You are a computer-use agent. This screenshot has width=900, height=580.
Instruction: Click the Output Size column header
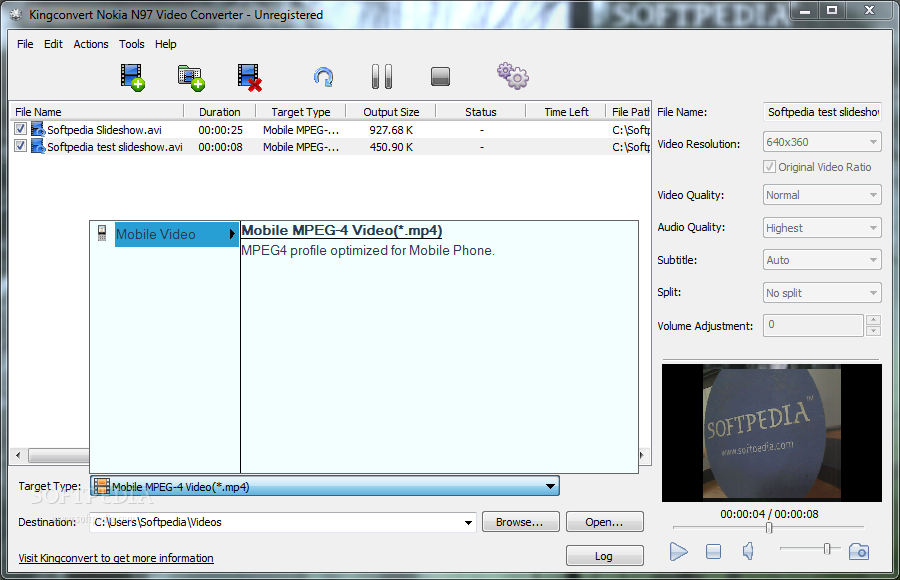click(391, 112)
